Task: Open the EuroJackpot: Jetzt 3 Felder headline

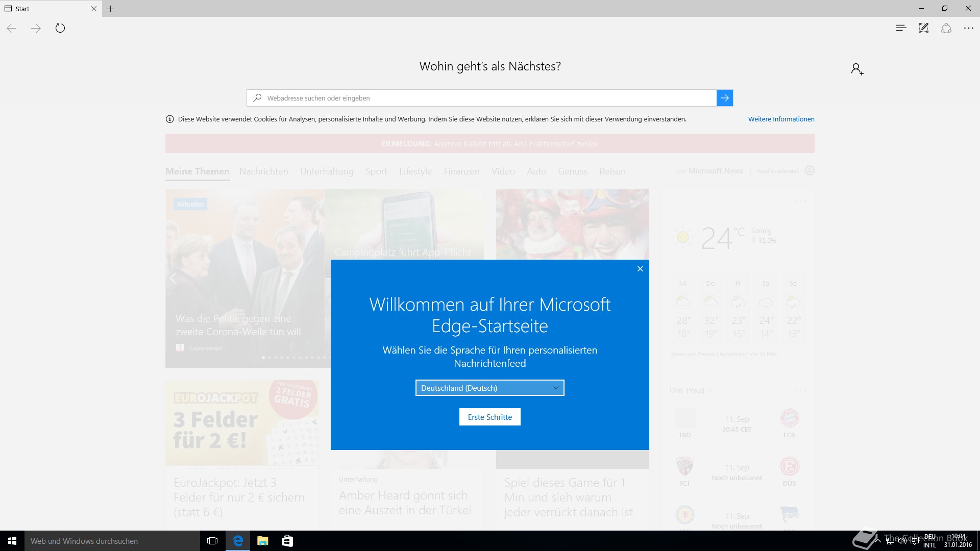Action: tap(239, 497)
